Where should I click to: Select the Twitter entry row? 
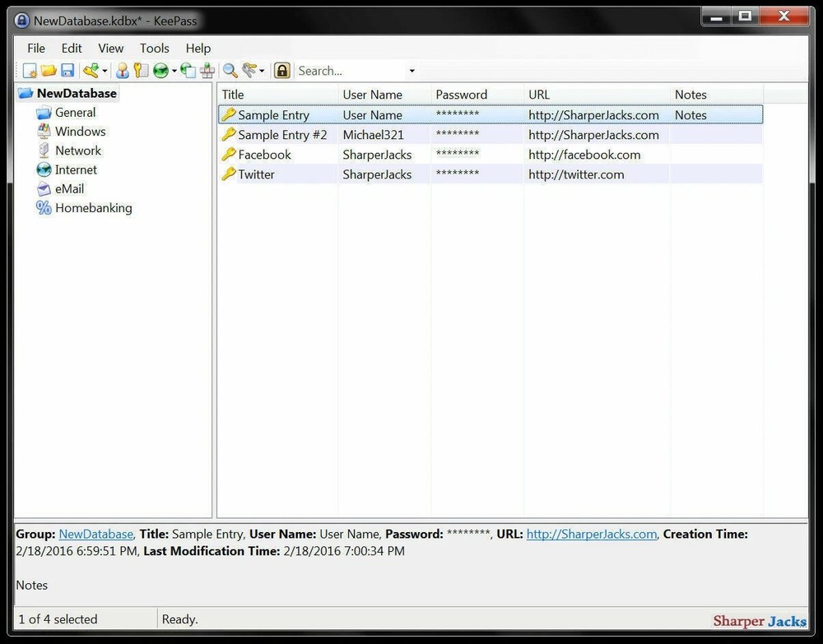pos(255,174)
